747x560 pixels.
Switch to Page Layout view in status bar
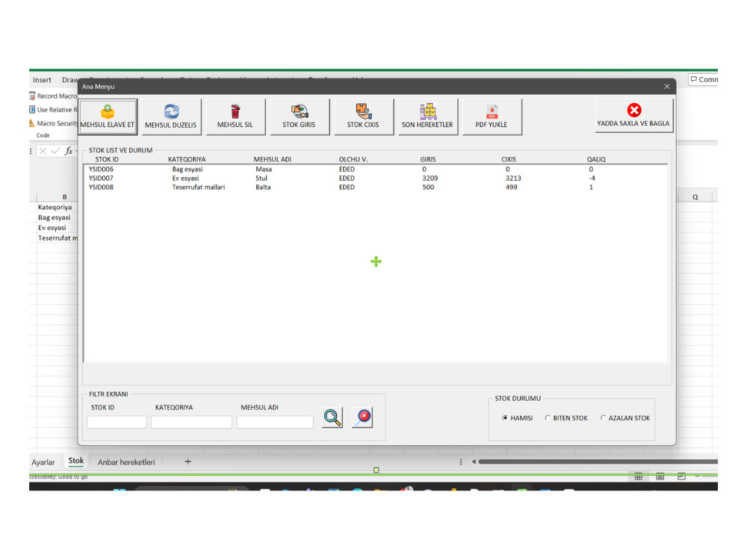point(660,476)
